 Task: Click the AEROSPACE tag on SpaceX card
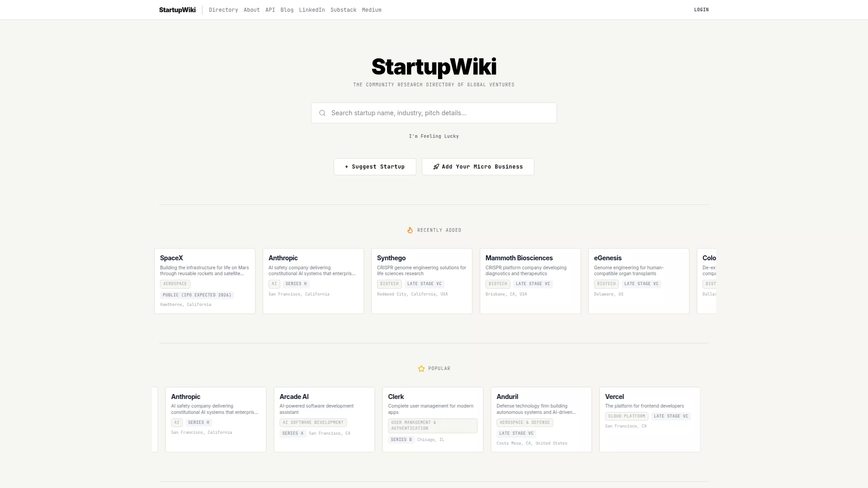click(175, 284)
